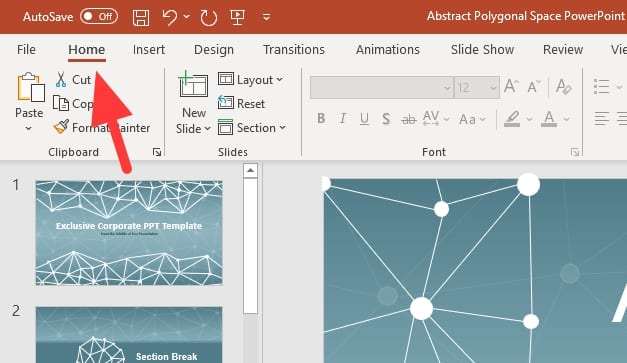Click Clear All Formatting icon
Viewport: 627px width, 363px height.
tap(563, 86)
